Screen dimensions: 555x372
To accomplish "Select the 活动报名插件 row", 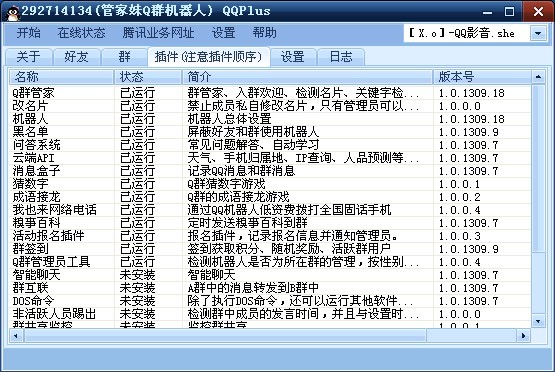I will point(270,236).
